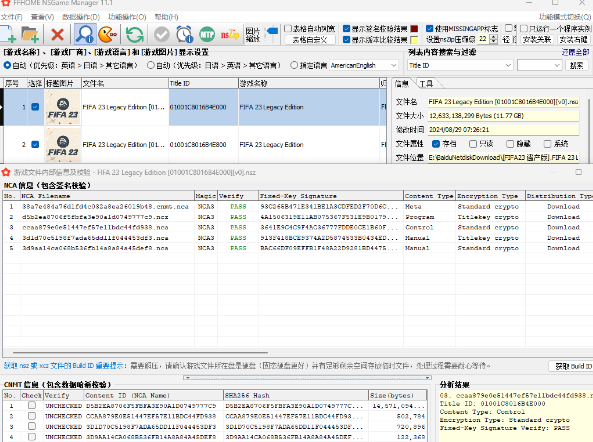Toggle the table auto-column-width checkbox

(288, 28)
